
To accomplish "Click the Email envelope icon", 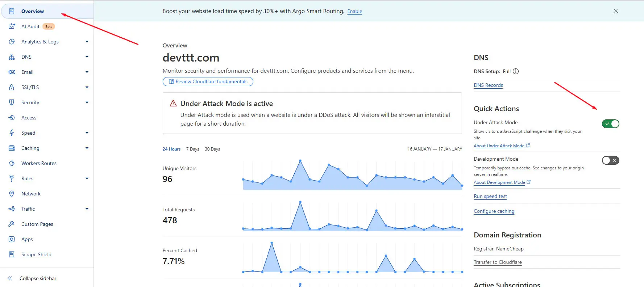I will (x=12, y=72).
